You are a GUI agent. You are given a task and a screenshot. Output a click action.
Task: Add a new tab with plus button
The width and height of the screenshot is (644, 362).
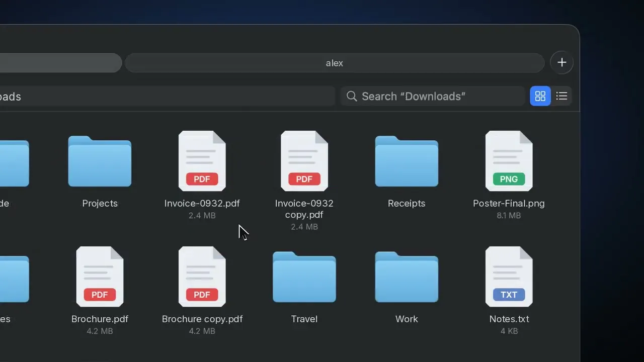click(x=562, y=62)
